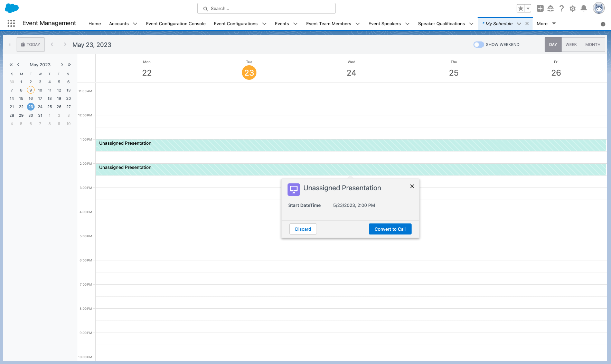Expand the Events tab dropdown chevron
The width and height of the screenshot is (611, 364).
point(295,24)
